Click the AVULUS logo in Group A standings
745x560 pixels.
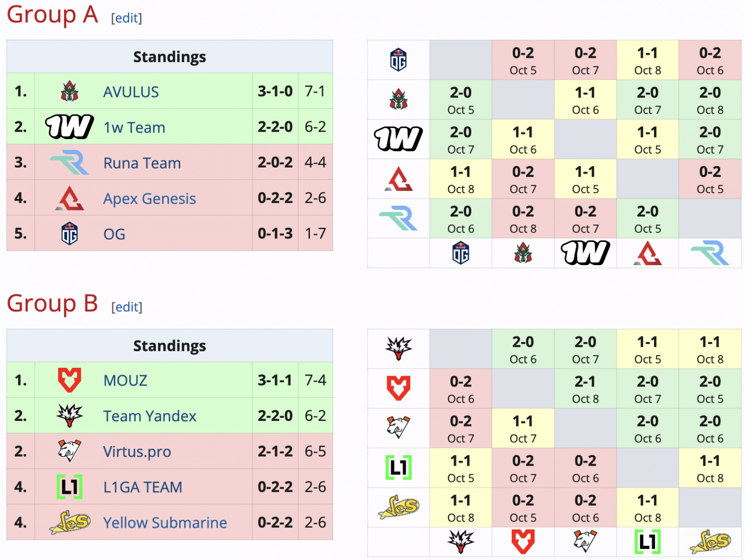pyautogui.click(x=70, y=91)
